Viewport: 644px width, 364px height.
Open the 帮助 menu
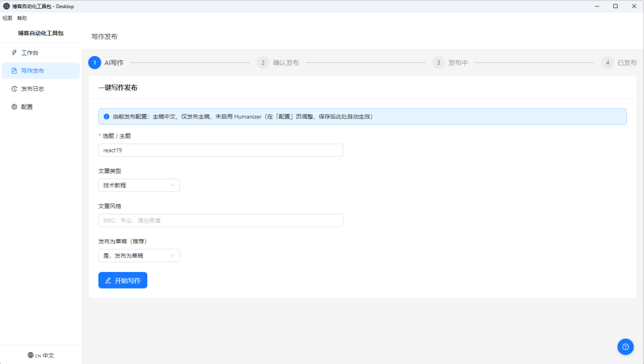(22, 18)
